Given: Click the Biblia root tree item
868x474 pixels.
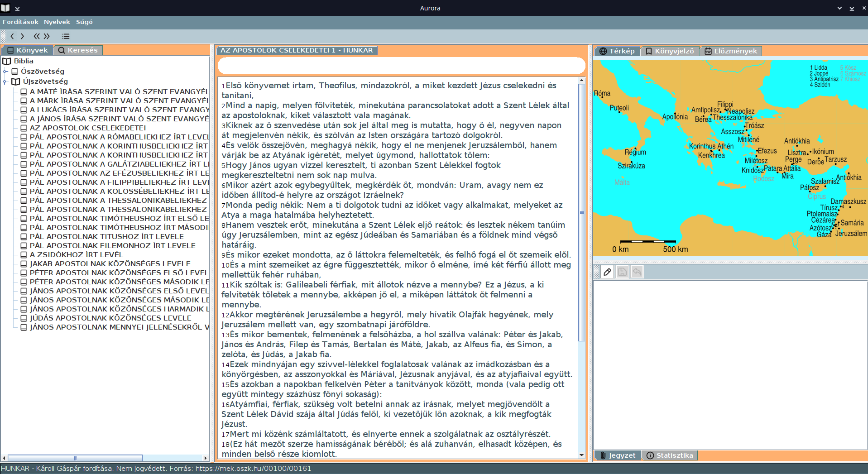Looking at the screenshot, I should click(24, 61).
